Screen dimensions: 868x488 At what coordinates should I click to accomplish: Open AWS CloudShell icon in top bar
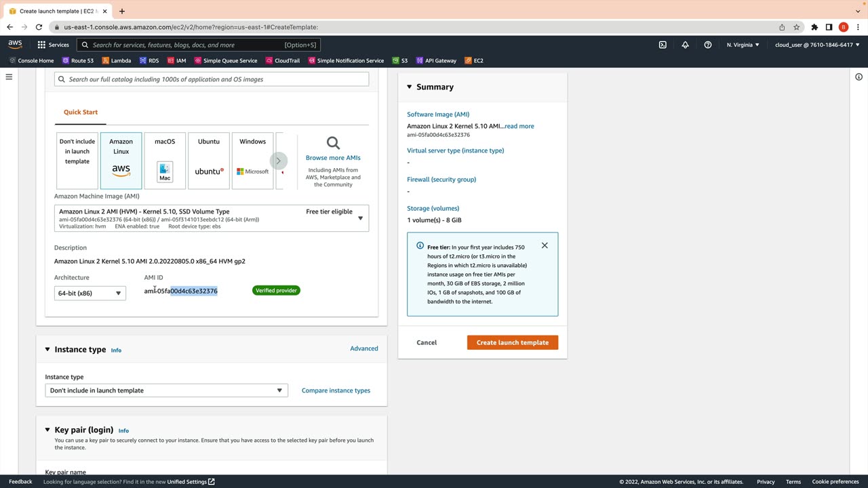(x=663, y=45)
